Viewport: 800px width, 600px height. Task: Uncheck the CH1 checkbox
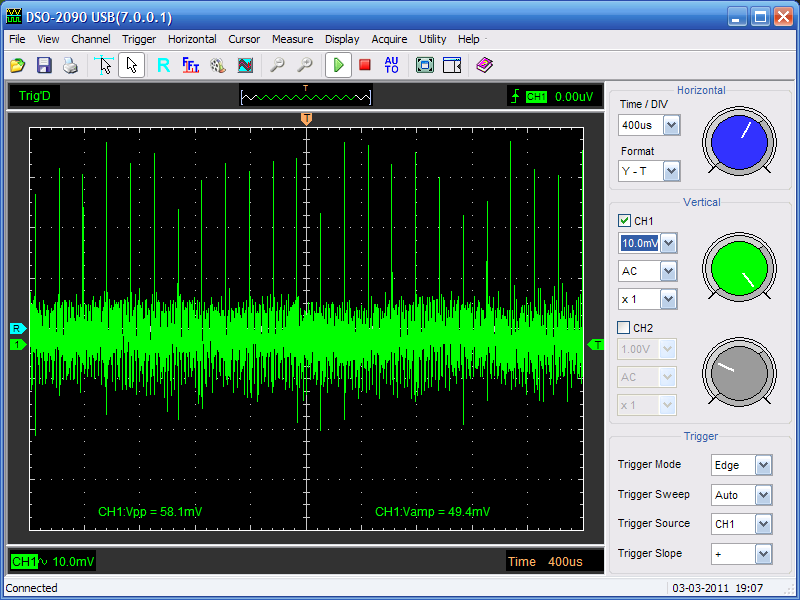point(625,221)
